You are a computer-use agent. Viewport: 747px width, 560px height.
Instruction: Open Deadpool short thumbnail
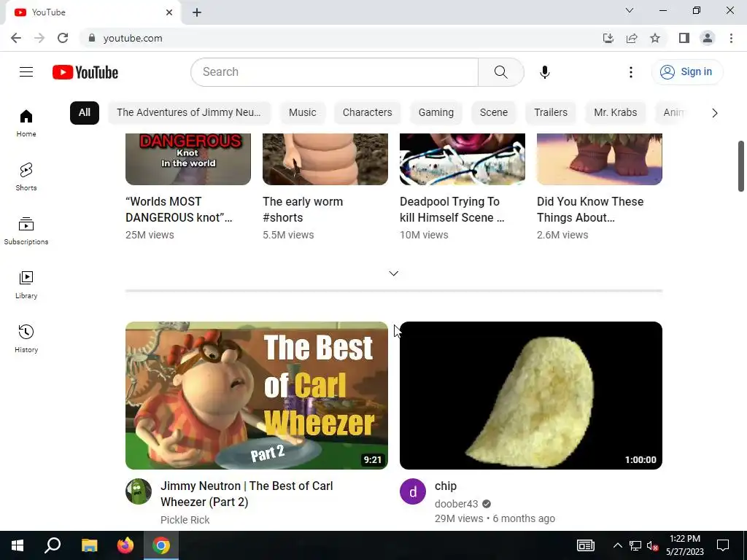(x=462, y=159)
